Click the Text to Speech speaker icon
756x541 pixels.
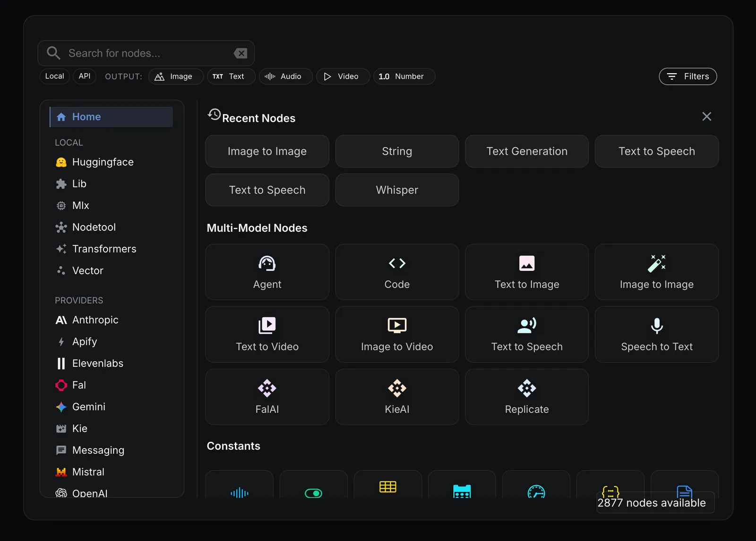527,325
